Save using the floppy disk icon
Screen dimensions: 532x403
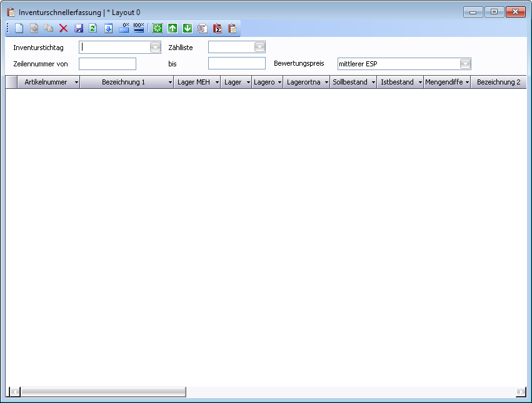point(79,28)
